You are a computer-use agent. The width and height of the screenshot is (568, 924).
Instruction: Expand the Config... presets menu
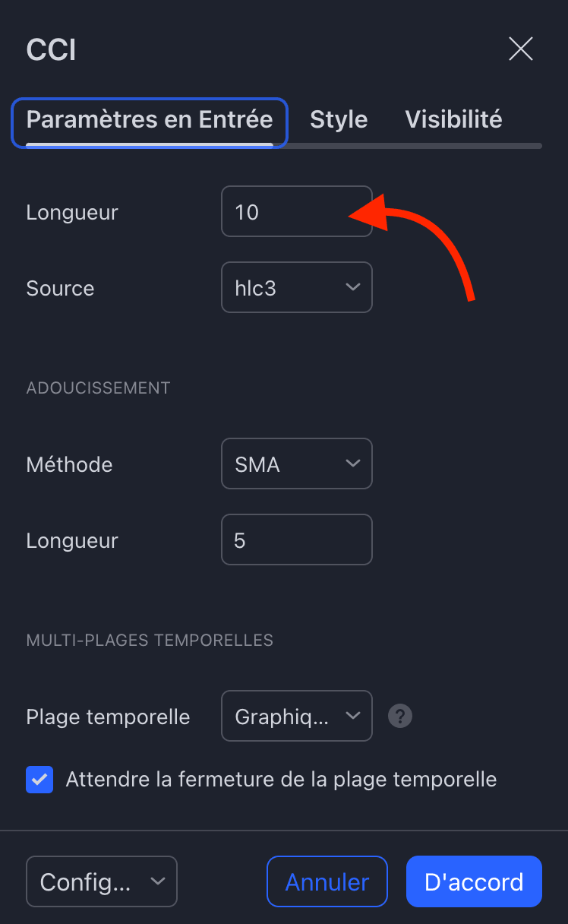[x=101, y=881]
